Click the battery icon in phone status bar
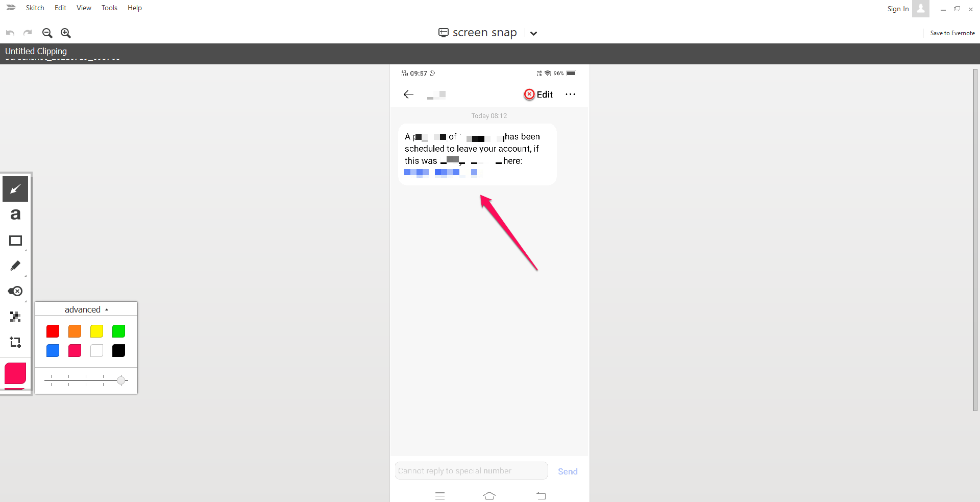980x502 pixels. click(571, 74)
